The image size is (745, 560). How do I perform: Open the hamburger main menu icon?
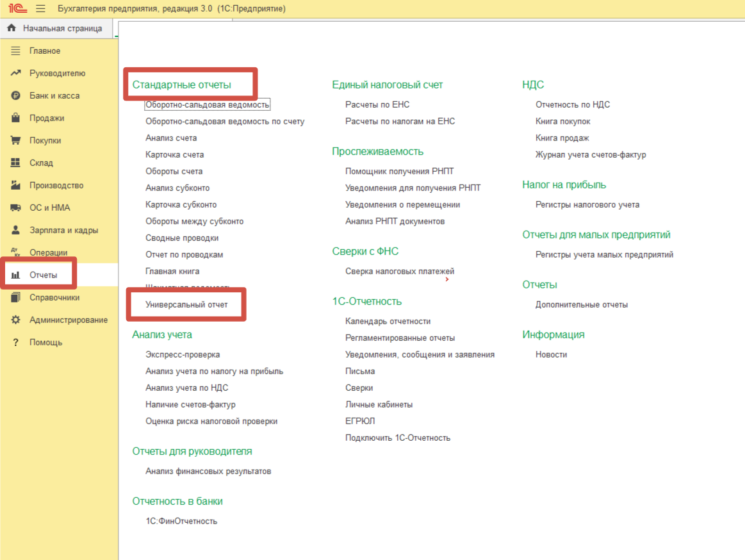click(x=40, y=8)
